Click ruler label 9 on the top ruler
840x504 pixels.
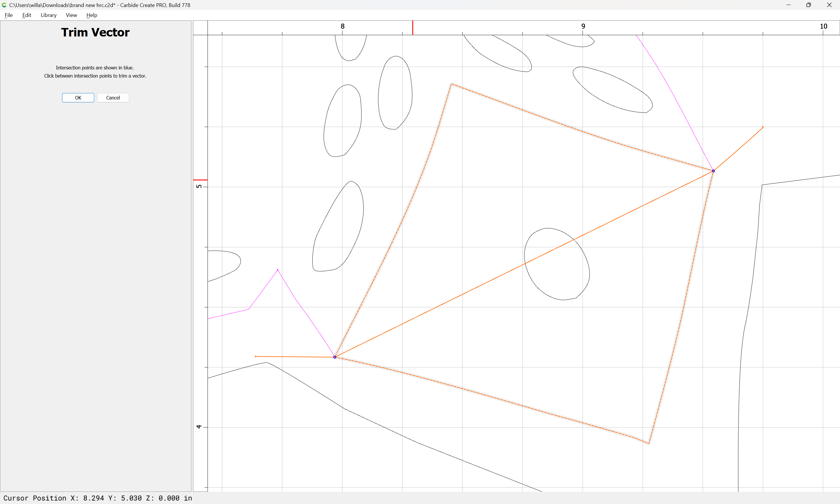(x=583, y=26)
